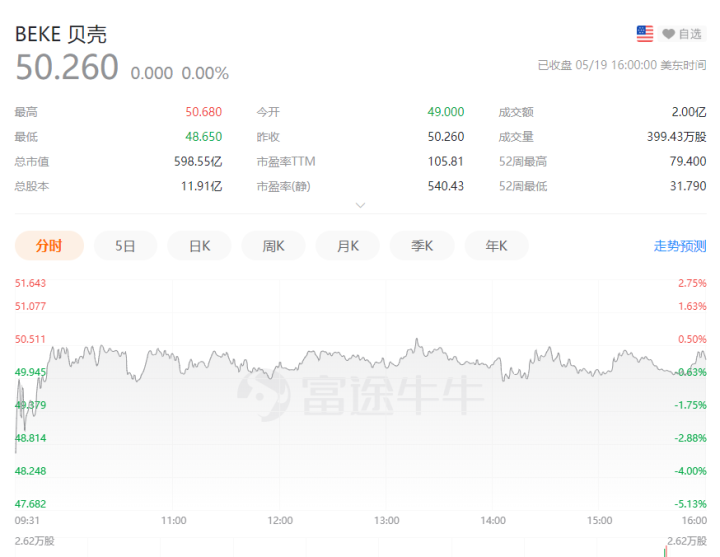This screenshot has height=557, width=720.
Task: Click the -5.13% percentage axis label
Action: (690, 504)
